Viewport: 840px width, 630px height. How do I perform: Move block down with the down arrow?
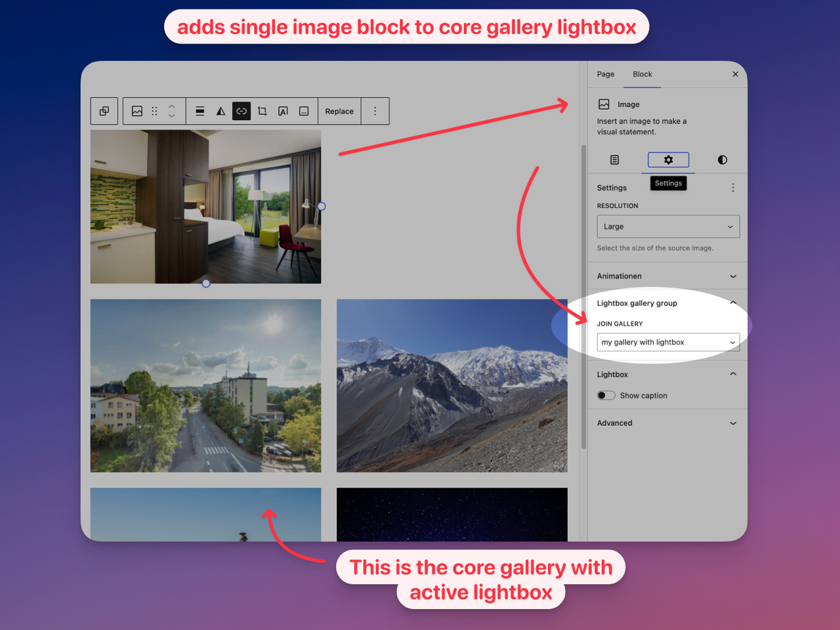172,116
